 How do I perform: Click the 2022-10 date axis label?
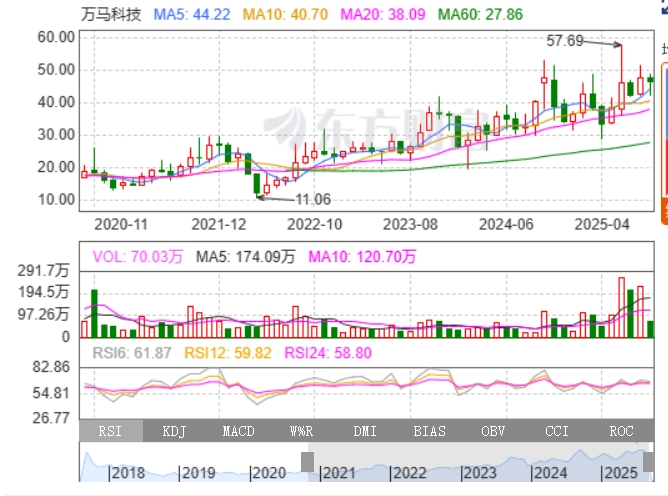[314, 224]
